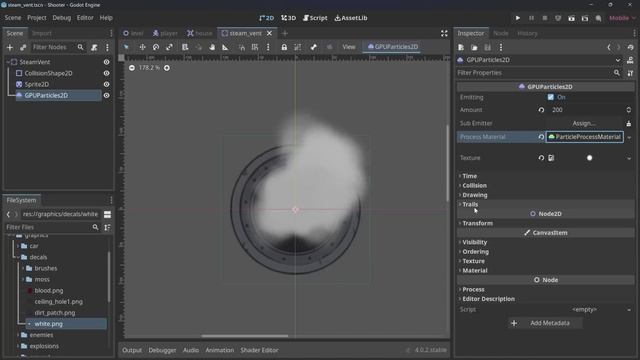640x360 pixels.
Task: Attach a script to selected node
Action: pos(94,47)
